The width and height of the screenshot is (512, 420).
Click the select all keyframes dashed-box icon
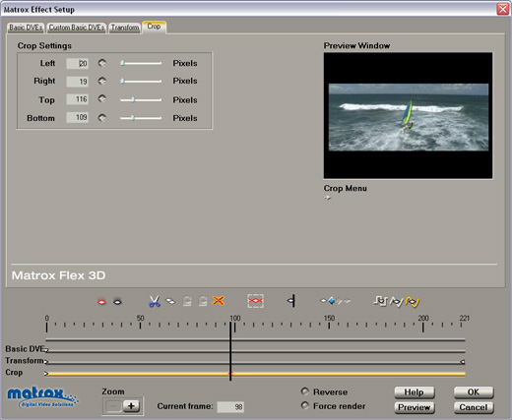pyautogui.click(x=255, y=301)
